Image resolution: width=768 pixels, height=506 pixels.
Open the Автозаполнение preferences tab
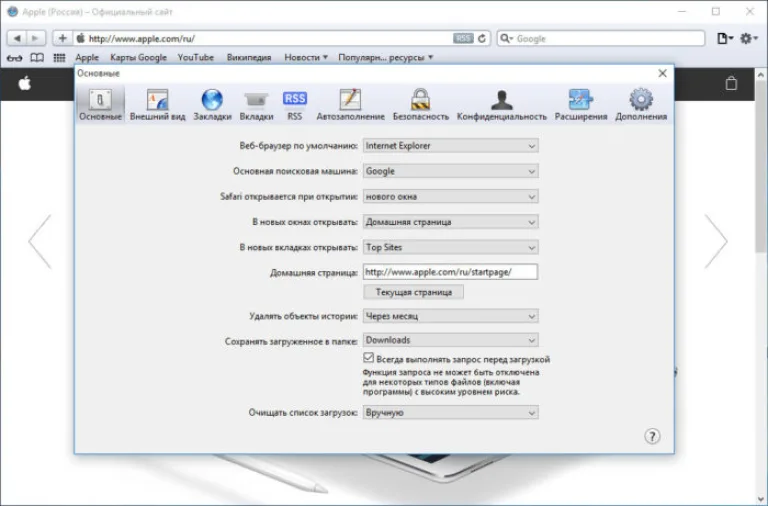pos(350,104)
